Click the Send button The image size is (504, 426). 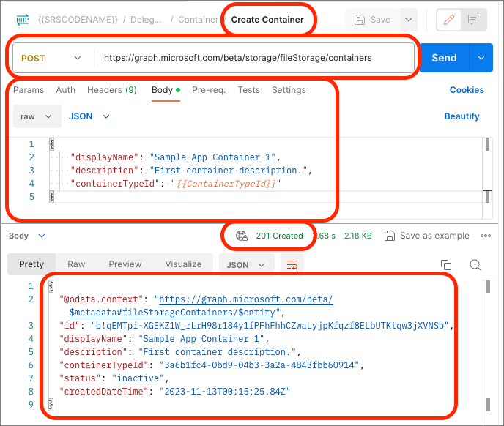tap(444, 58)
